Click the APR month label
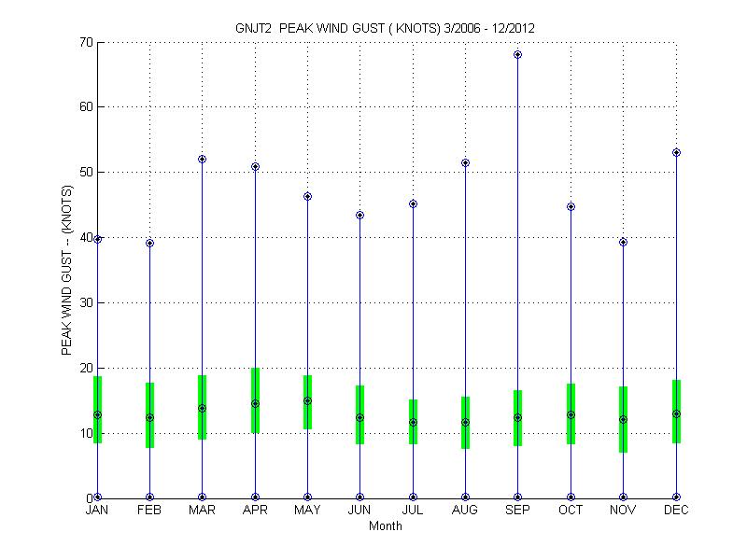This screenshot has height=560, width=747. click(255, 510)
